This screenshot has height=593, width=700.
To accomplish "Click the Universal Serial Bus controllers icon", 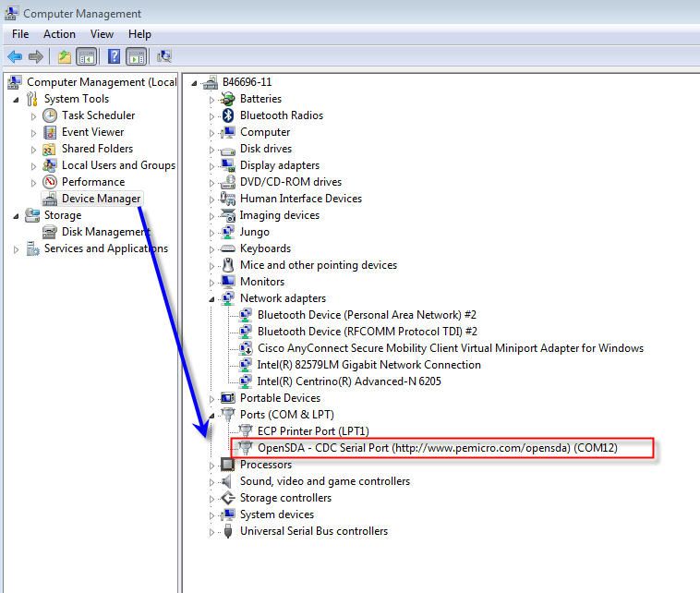I will (x=228, y=531).
